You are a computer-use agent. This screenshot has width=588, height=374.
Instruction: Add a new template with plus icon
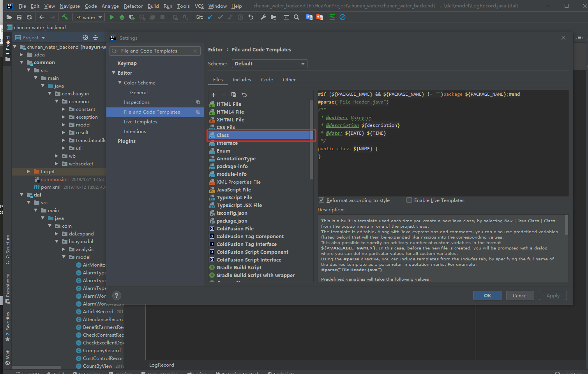tap(214, 95)
